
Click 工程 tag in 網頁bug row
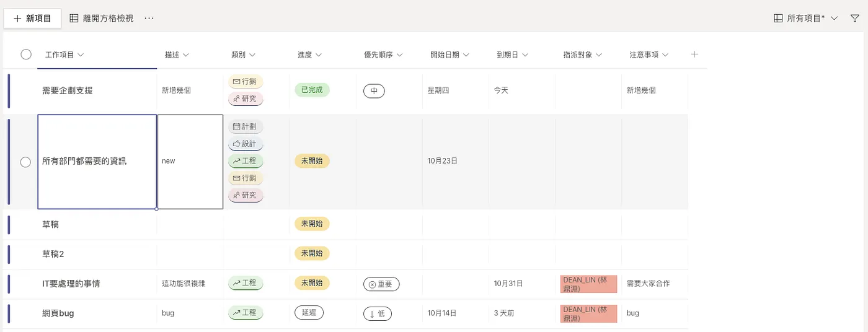tap(246, 313)
